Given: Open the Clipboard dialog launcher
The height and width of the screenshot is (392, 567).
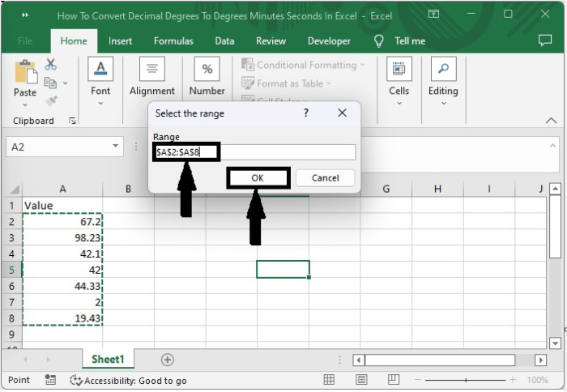Looking at the screenshot, I should pyautogui.click(x=72, y=121).
